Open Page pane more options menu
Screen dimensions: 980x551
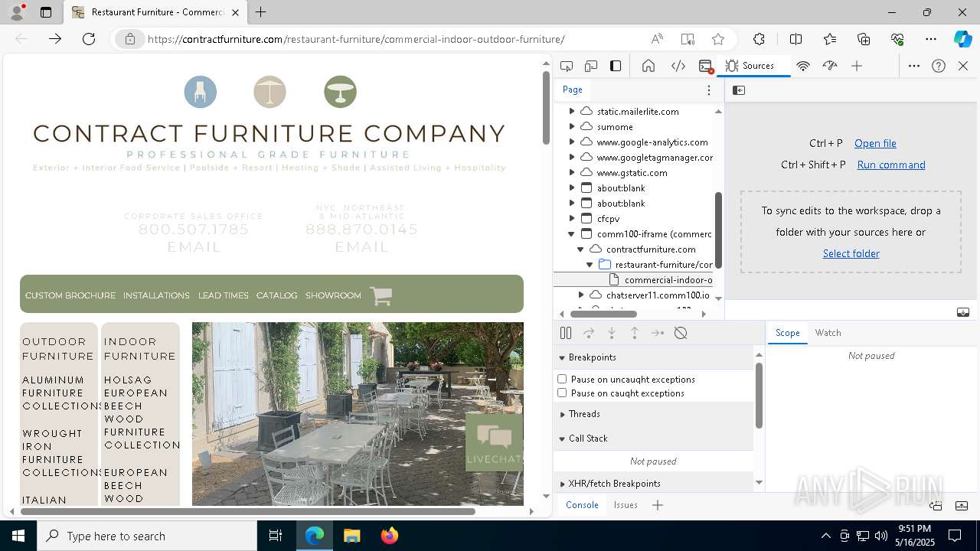(x=709, y=90)
